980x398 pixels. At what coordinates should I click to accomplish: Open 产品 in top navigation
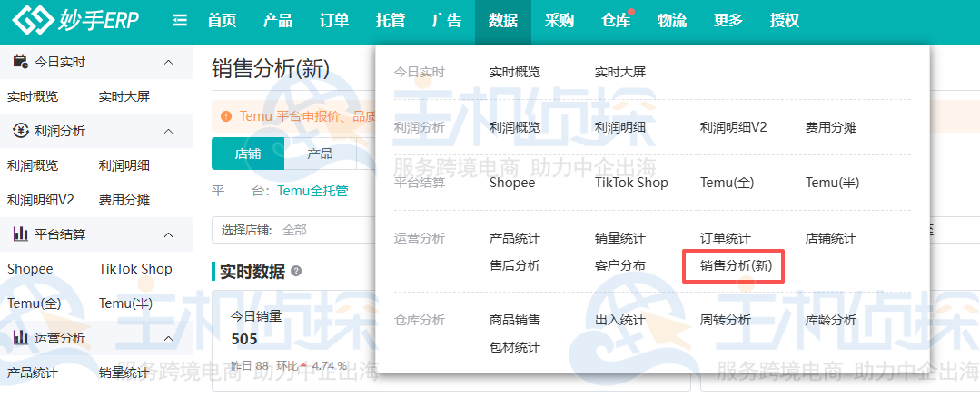pyautogui.click(x=278, y=21)
